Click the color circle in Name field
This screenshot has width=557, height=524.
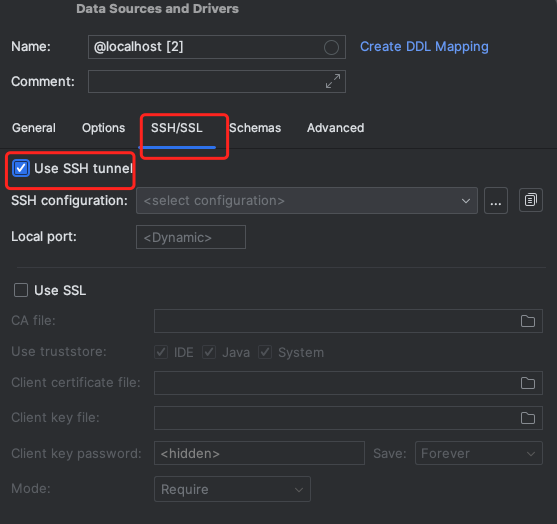331,47
